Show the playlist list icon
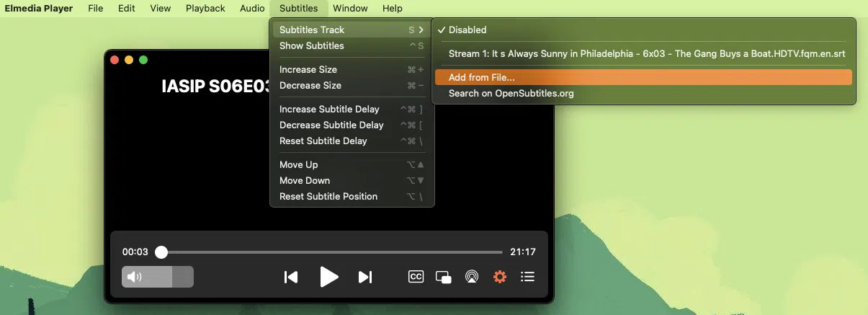Screen dimensions: 868x315 coord(527,277)
